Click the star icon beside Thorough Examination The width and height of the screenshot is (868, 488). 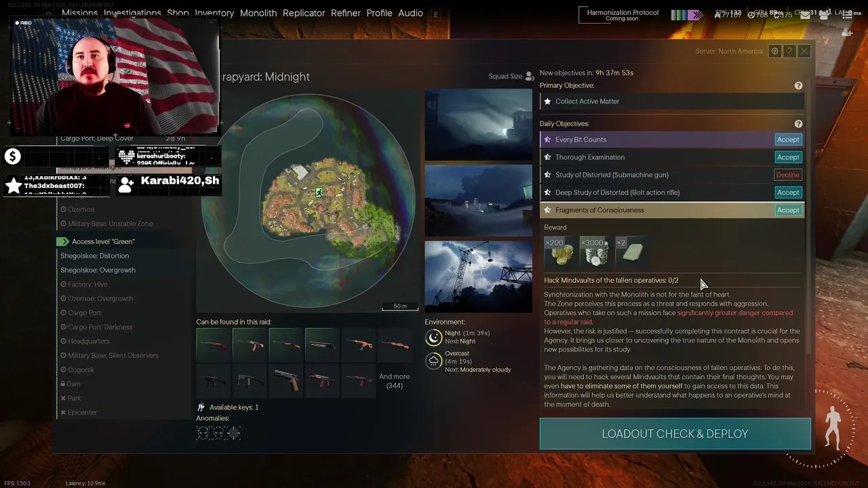click(547, 157)
